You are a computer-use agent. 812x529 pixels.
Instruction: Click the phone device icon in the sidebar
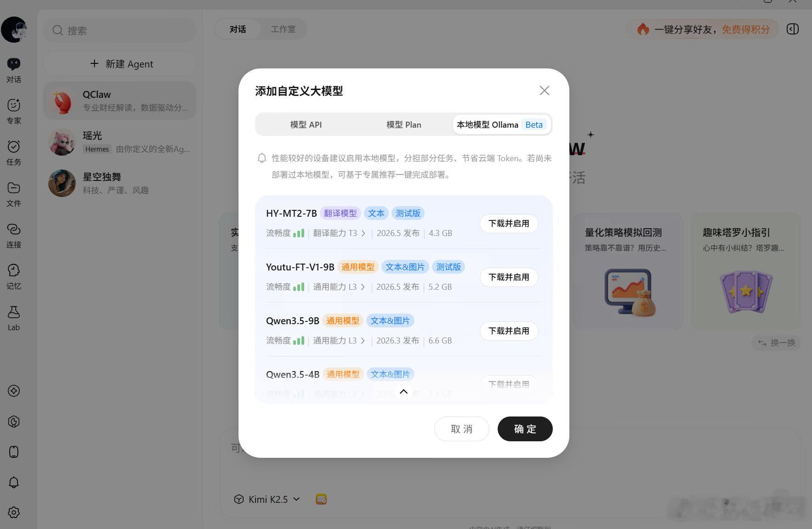(14, 452)
